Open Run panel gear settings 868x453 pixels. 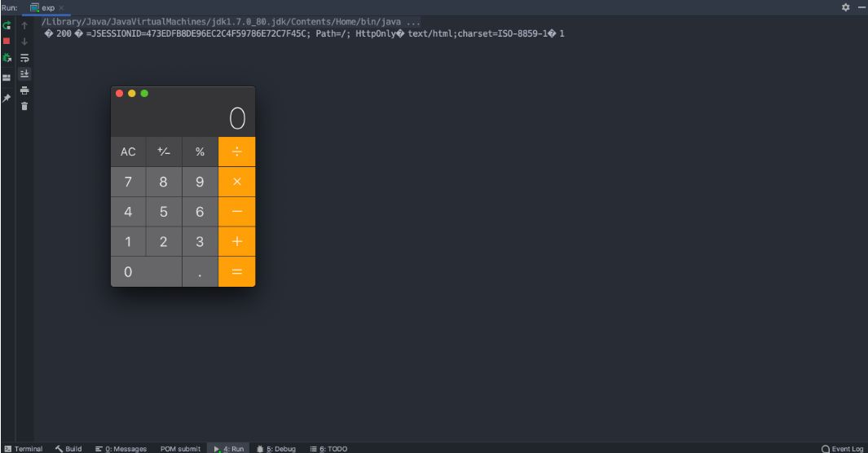[x=846, y=7]
